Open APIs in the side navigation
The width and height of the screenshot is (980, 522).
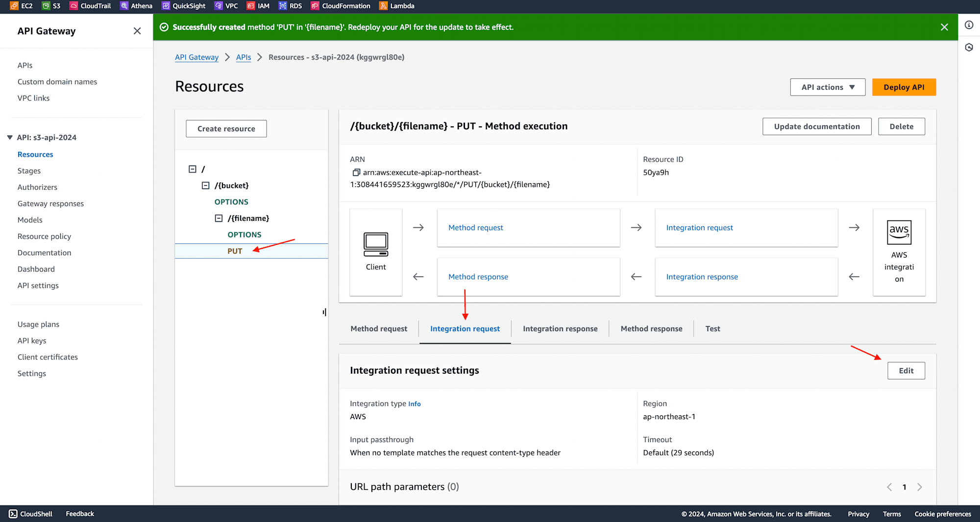tap(25, 65)
